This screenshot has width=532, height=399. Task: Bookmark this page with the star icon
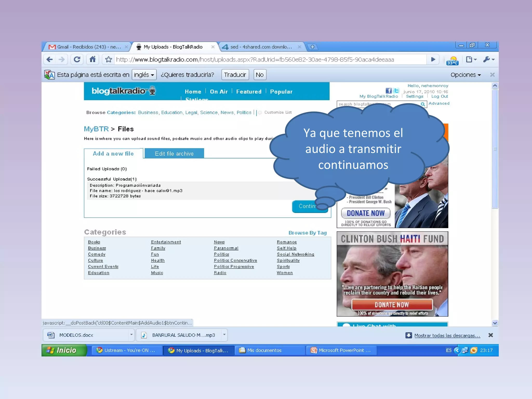[109, 59]
